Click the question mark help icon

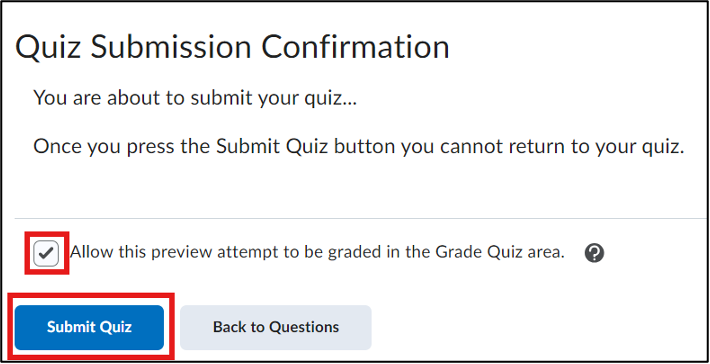594,254
